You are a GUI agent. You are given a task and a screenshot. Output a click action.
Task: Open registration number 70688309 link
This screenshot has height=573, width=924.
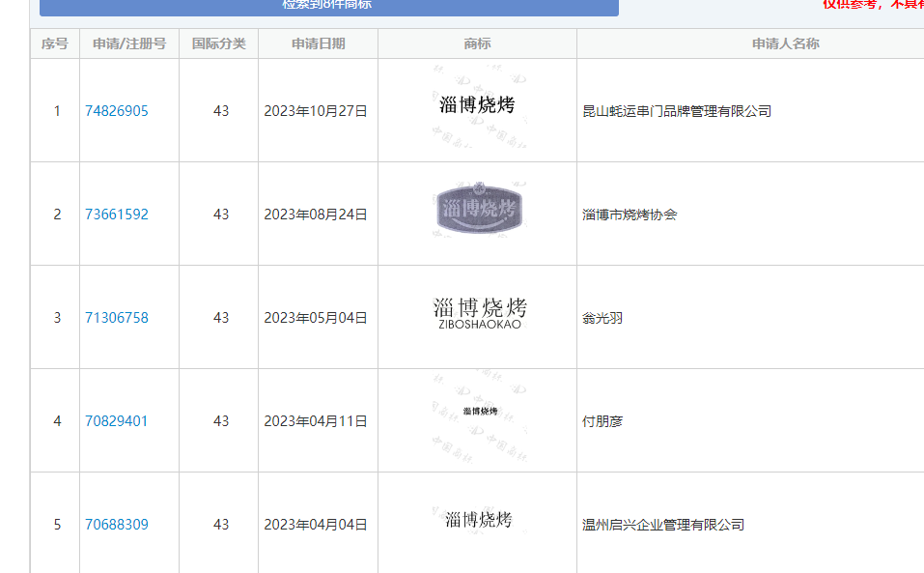(x=117, y=524)
